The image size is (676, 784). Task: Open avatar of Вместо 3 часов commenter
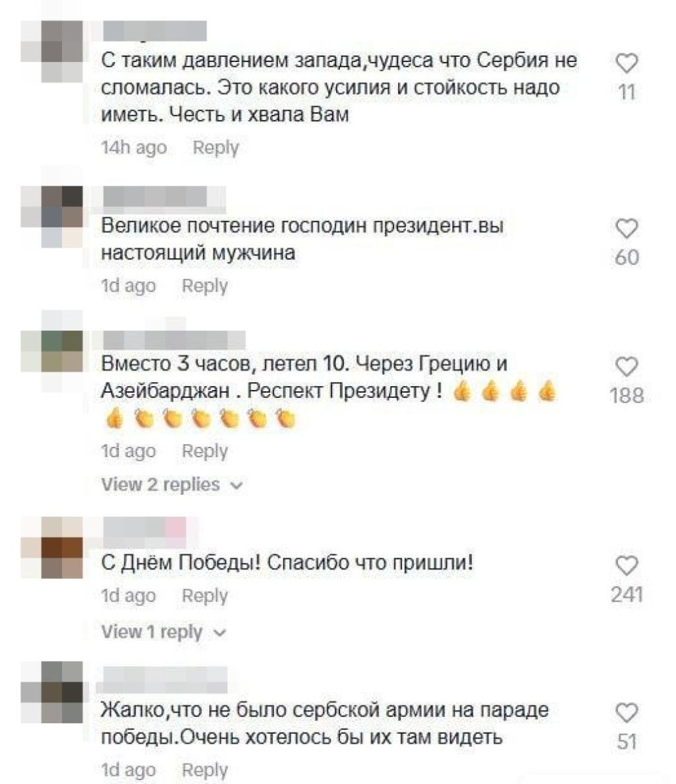coord(52,352)
